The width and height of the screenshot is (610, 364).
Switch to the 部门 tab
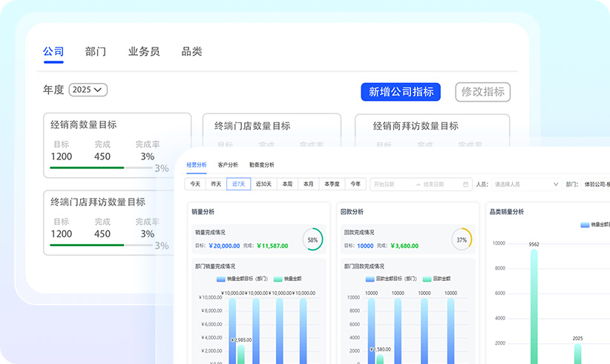click(x=95, y=51)
